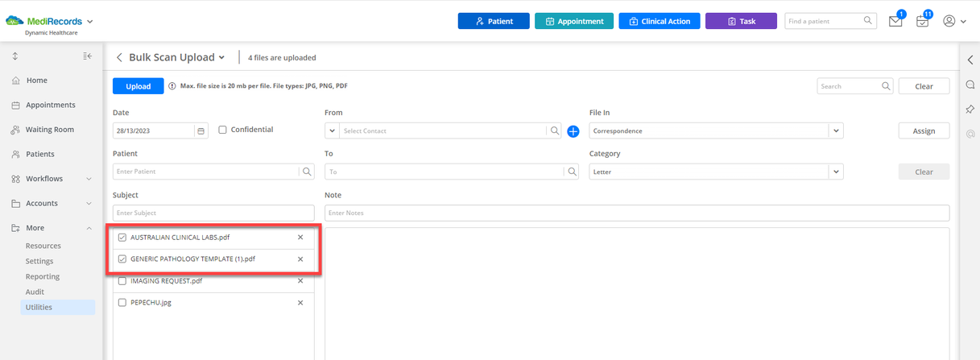Viewport: 980px width, 360px height.
Task: Go to Home
Action: pyautogui.click(x=36, y=81)
